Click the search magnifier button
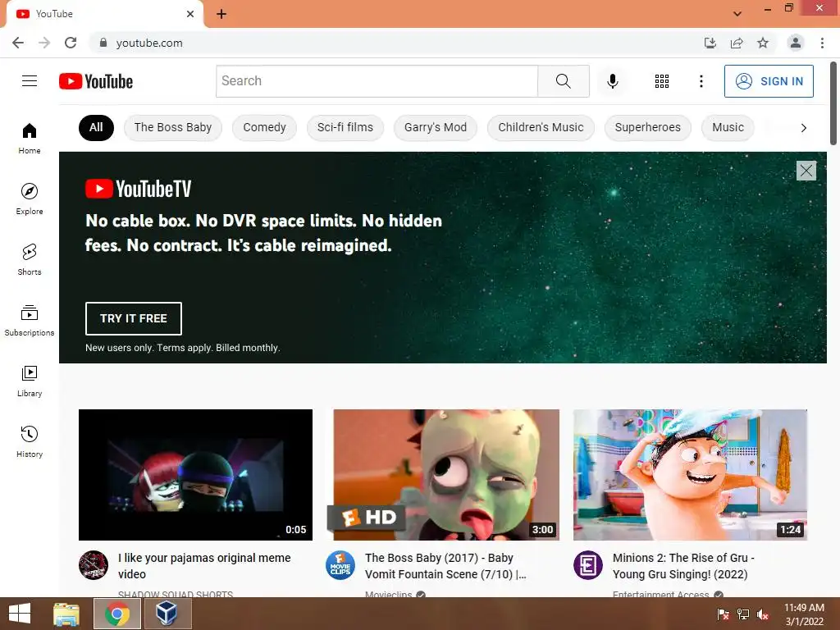840x630 pixels. (x=563, y=81)
